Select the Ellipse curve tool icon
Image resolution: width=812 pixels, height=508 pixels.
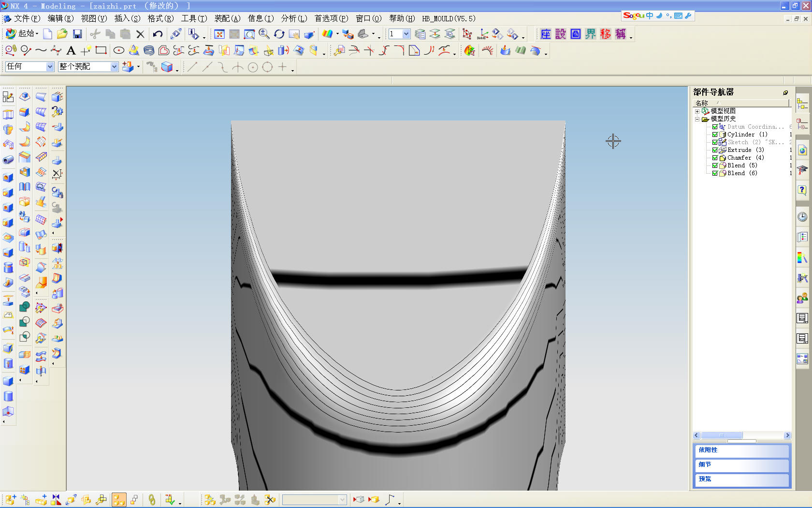pyautogui.click(x=118, y=50)
